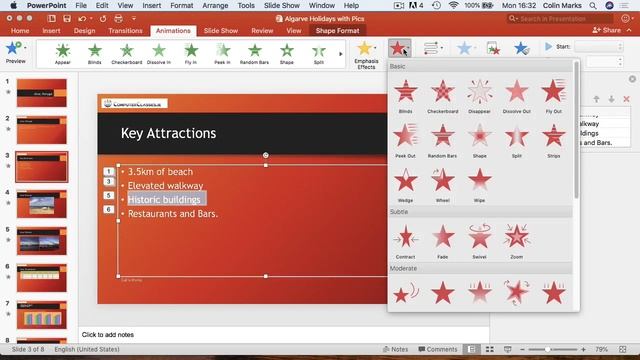Apply the Wedge exit effect
The image size is (640, 360).
[x=405, y=185]
